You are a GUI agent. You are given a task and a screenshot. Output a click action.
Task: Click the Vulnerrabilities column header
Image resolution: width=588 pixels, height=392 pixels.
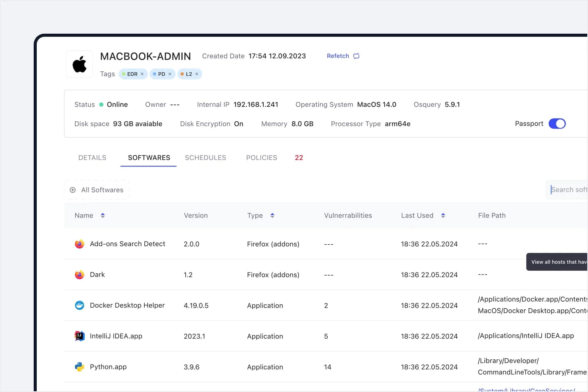point(348,216)
